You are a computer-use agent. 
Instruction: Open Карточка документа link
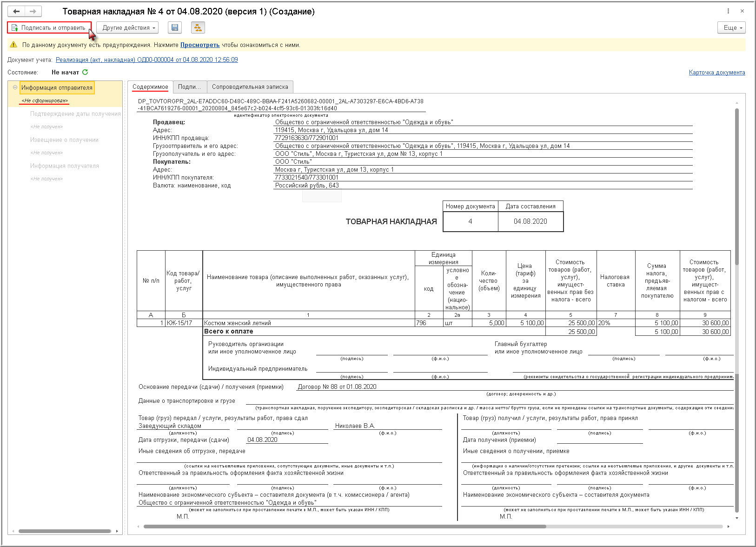pyautogui.click(x=717, y=73)
